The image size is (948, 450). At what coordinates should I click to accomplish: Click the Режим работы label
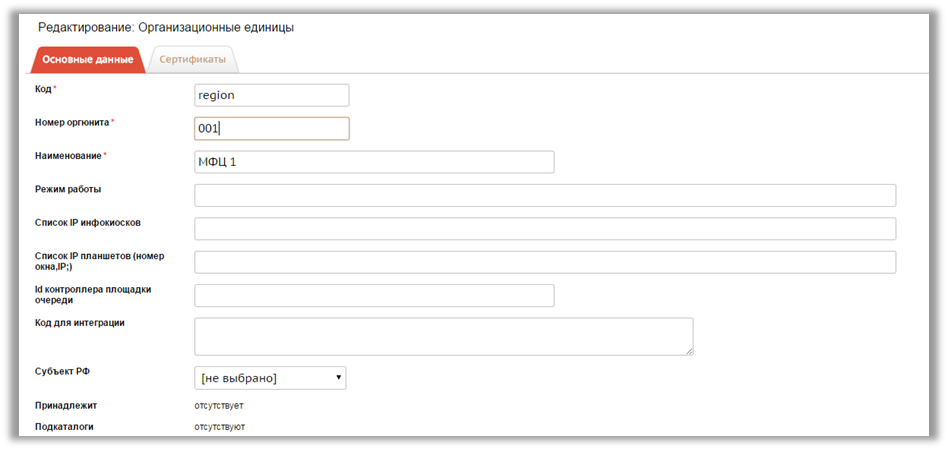tap(68, 189)
